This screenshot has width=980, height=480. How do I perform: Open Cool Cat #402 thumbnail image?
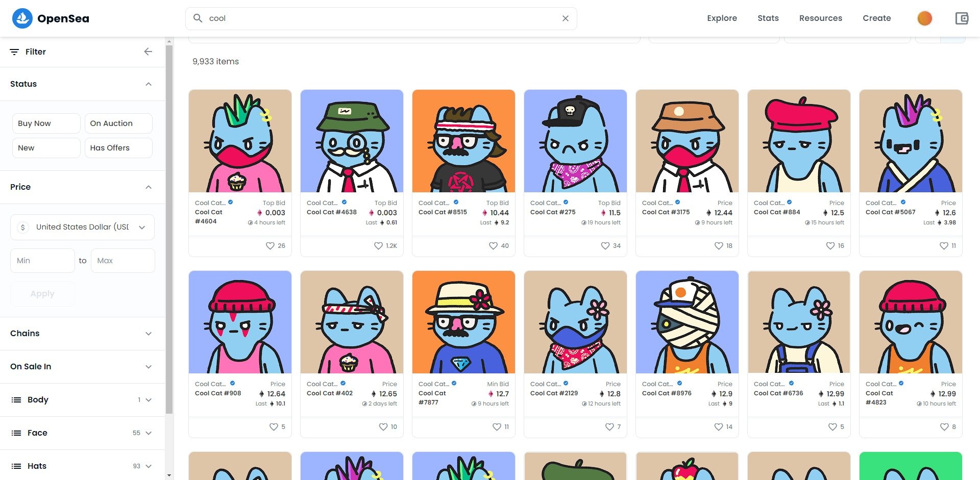click(352, 322)
